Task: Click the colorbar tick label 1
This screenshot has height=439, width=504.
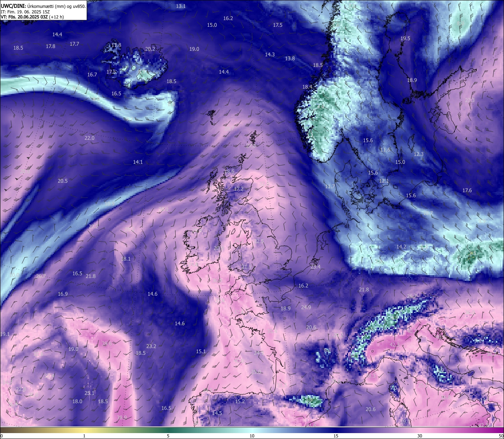Action: coord(84,436)
